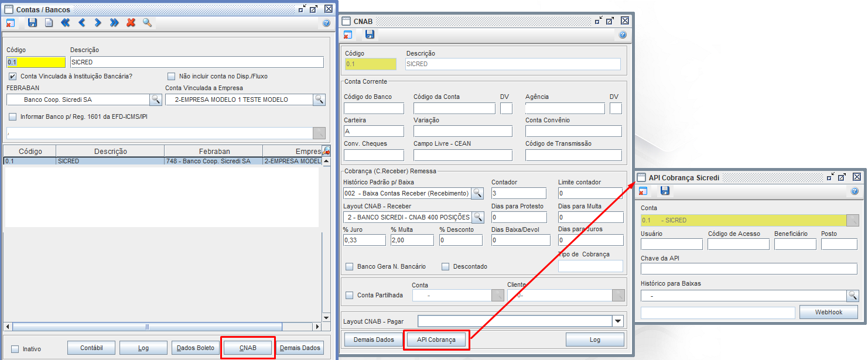Save the CNAB window data
Viewport: 868px width, 360px height.
(370, 35)
